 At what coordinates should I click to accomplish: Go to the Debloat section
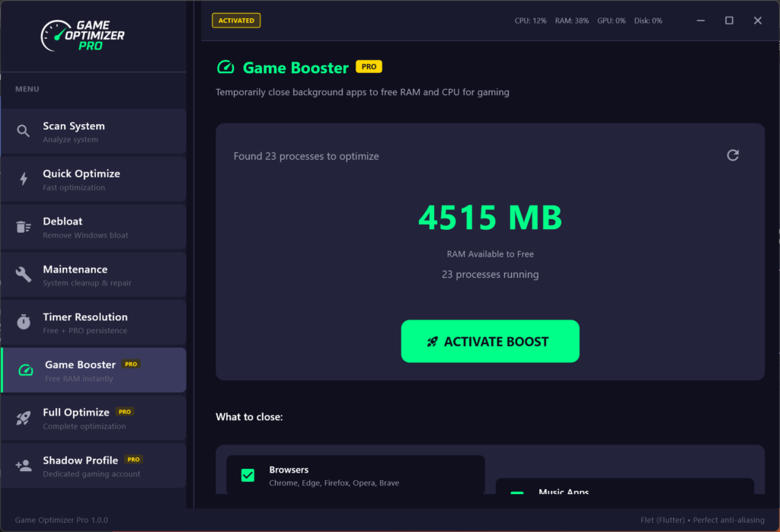[x=94, y=227]
